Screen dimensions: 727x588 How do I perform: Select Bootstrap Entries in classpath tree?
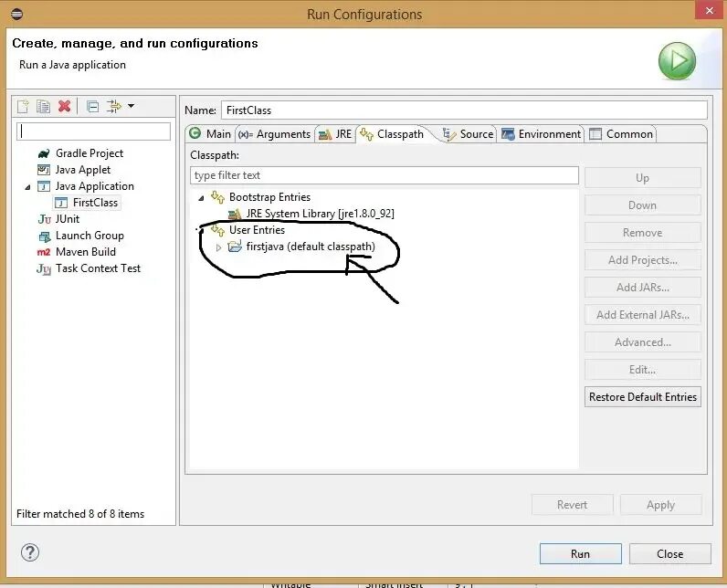point(269,197)
